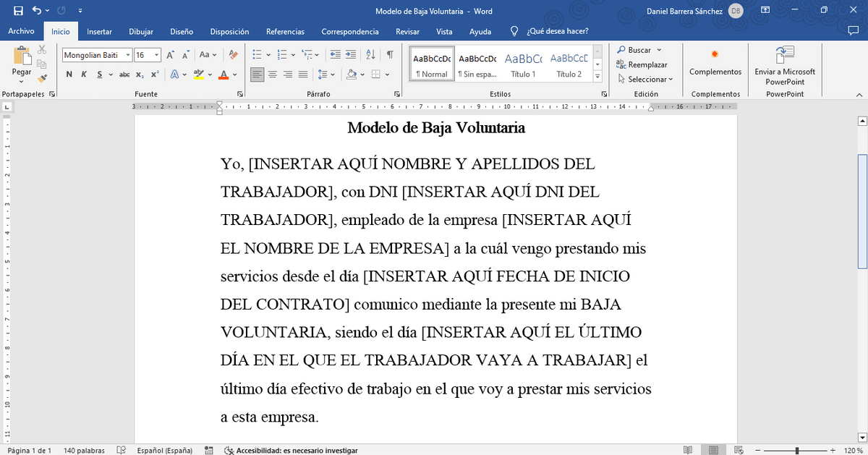This screenshot has height=455, width=868.
Task: Click the ¿Qué desea hacer? search field
Action: point(557,32)
